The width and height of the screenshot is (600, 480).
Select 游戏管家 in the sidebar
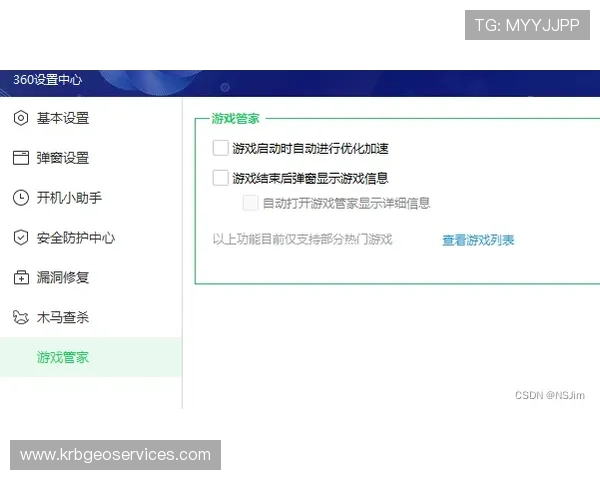pyautogui.click(x=91, y=357)
